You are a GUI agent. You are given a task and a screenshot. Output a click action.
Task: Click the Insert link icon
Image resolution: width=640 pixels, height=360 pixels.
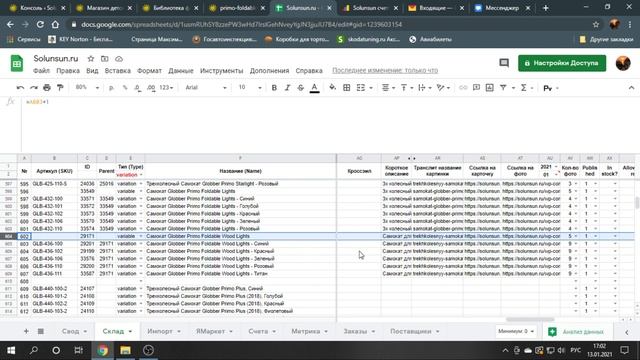[463, 88]
